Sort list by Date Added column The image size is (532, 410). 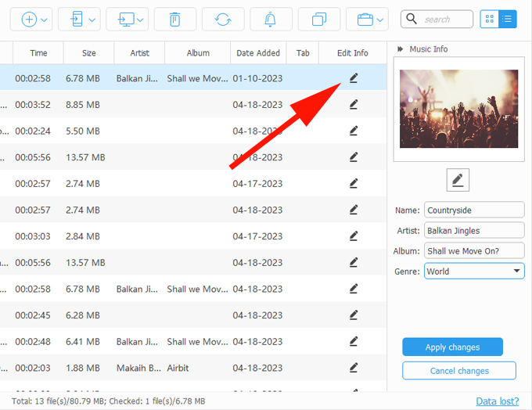click(x=258, y=53)
